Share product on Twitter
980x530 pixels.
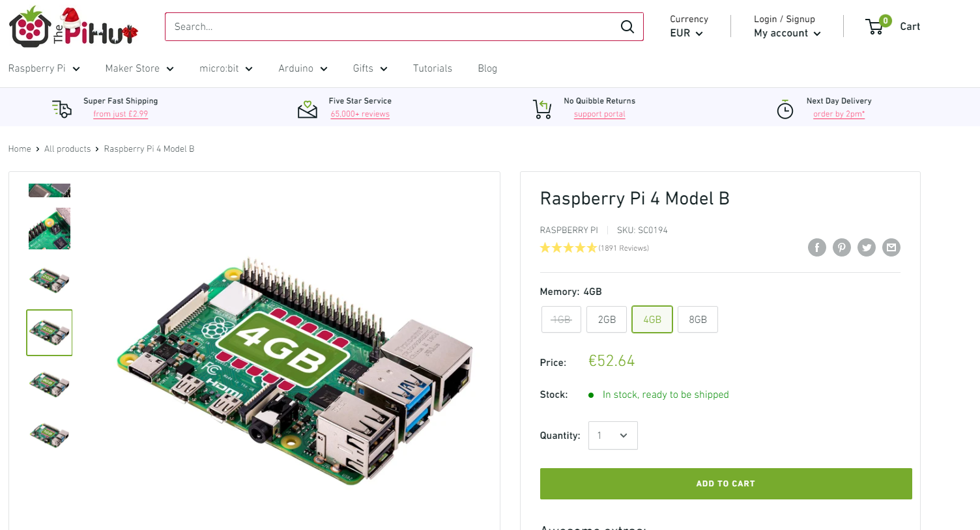point(867,247)
